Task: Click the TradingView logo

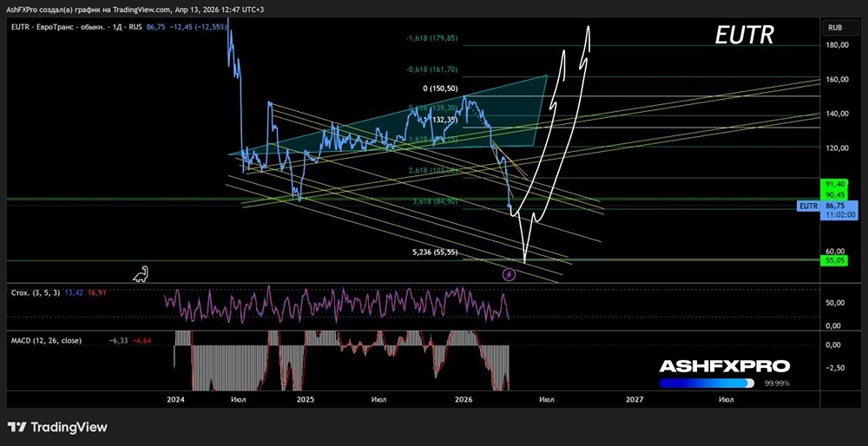Action: tap(57, 427)
